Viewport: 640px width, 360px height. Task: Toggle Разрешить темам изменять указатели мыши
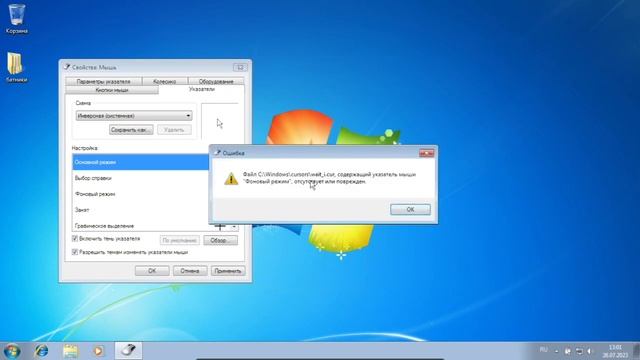(x=75, y=252)
